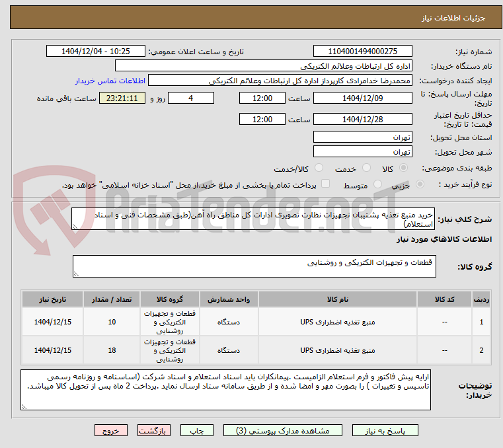Image resolution: width=503 pixels, height=448 pixels.
Task: Click price validity hour field 12:00
Action: point(262,120)
